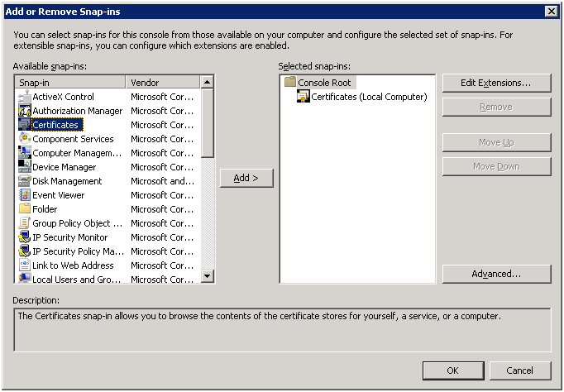The image size is (564, 392).
Task: Click the Move Up button
Action: [x=496, y=142]
